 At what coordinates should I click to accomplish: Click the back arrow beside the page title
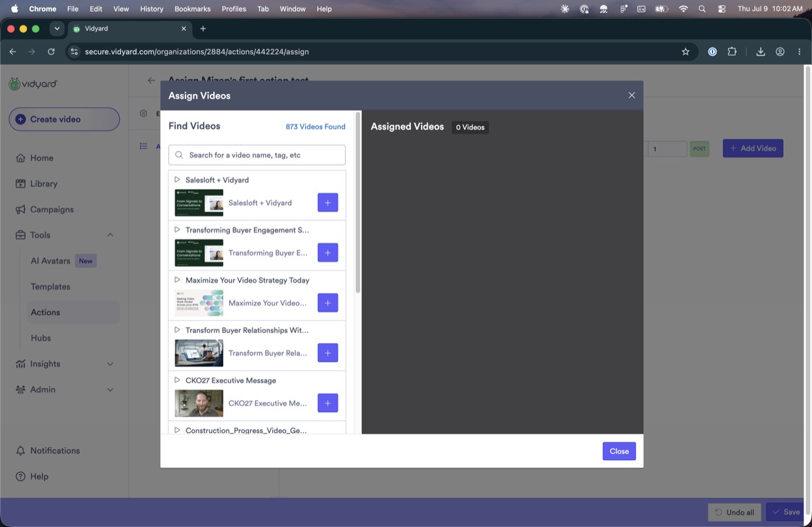tap(152, 81)
